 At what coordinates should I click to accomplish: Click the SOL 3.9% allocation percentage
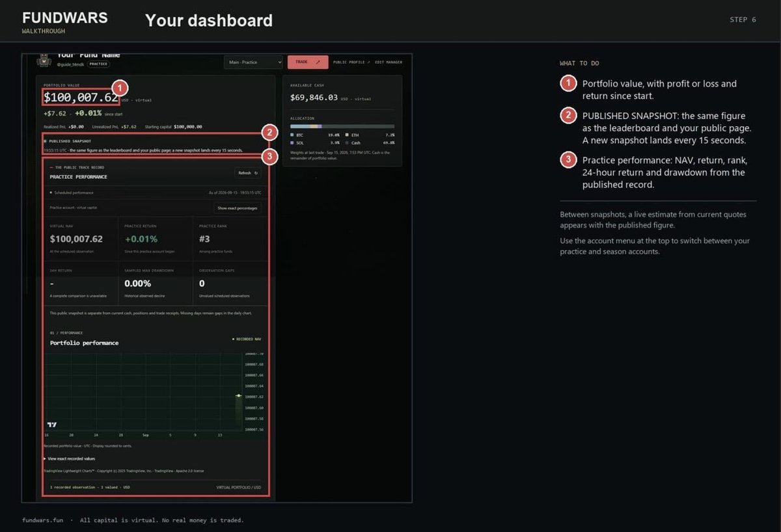pyautogui.click(x=335, y=142)
